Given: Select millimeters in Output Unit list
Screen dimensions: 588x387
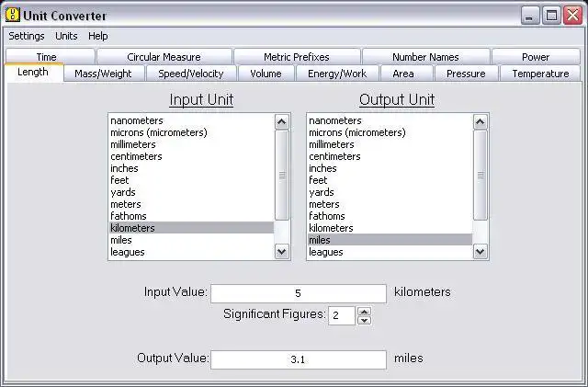Looking at the screenshot, I should [390, 144].
